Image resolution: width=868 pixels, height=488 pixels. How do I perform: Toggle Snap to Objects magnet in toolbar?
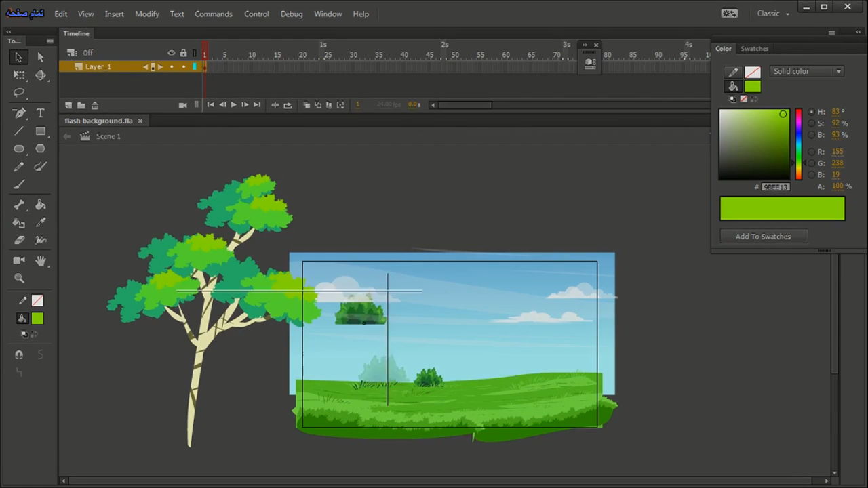pyautogui.click(x=19, y=355)
